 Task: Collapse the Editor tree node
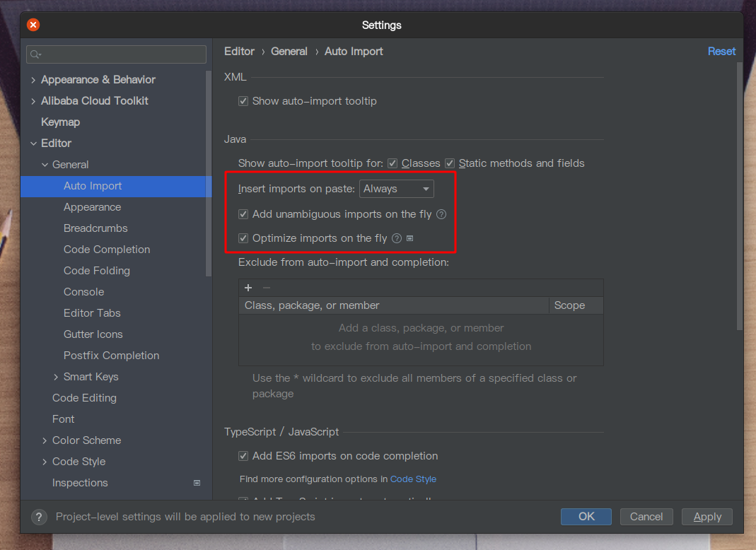point(33,144)
